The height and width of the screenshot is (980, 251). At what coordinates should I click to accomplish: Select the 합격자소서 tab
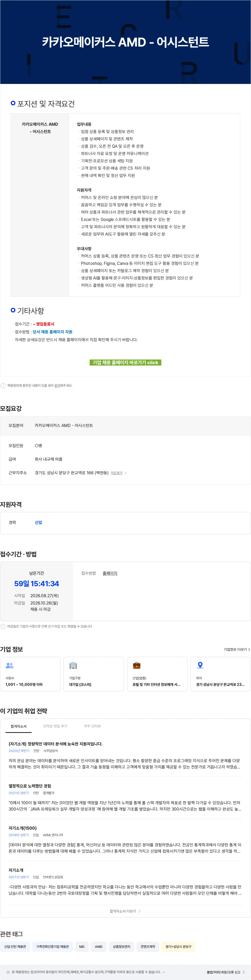(19, 726)
